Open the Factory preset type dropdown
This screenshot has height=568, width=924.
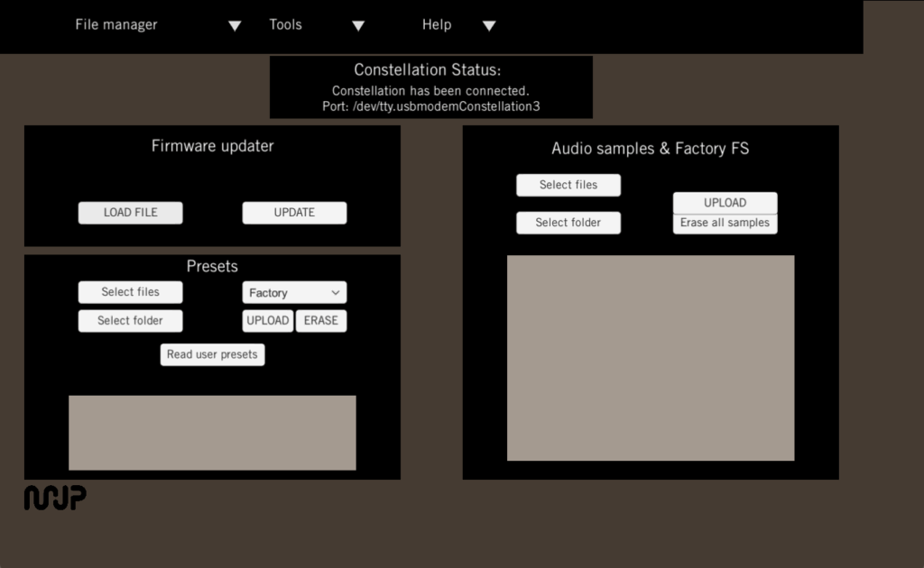294,293
